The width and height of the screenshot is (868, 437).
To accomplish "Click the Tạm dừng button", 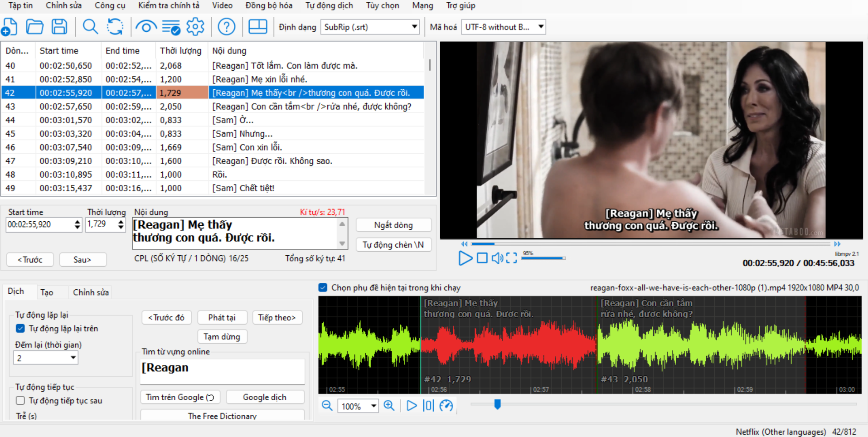I will point(222,336).
